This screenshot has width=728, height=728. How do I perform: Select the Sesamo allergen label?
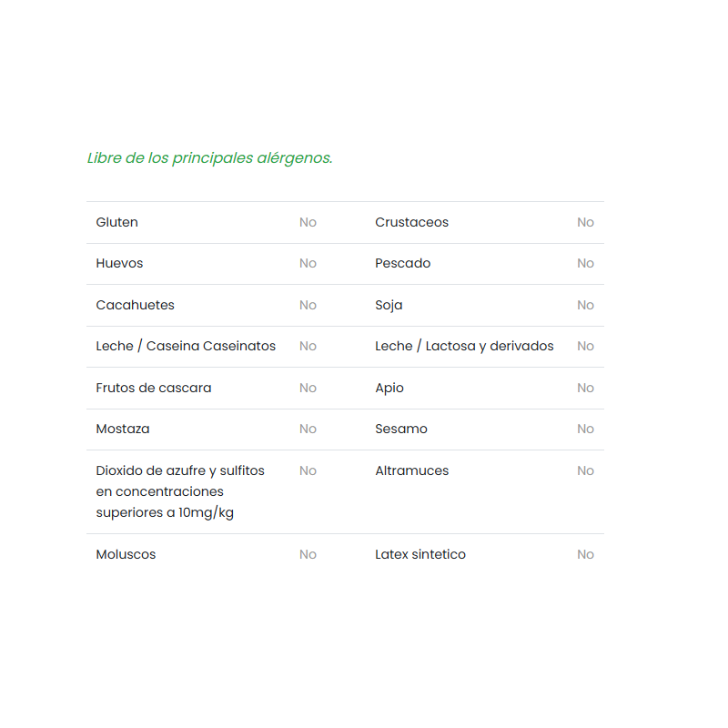point(401,429)
